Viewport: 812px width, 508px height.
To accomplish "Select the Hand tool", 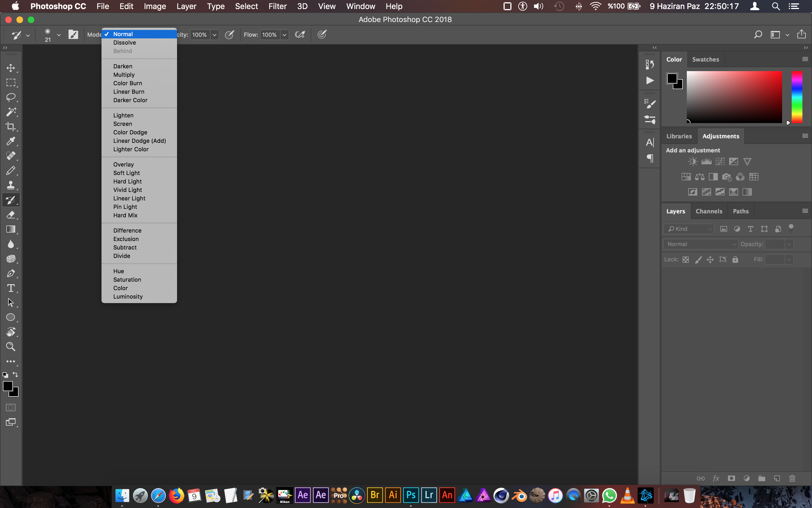I will (x=11, y=332).
